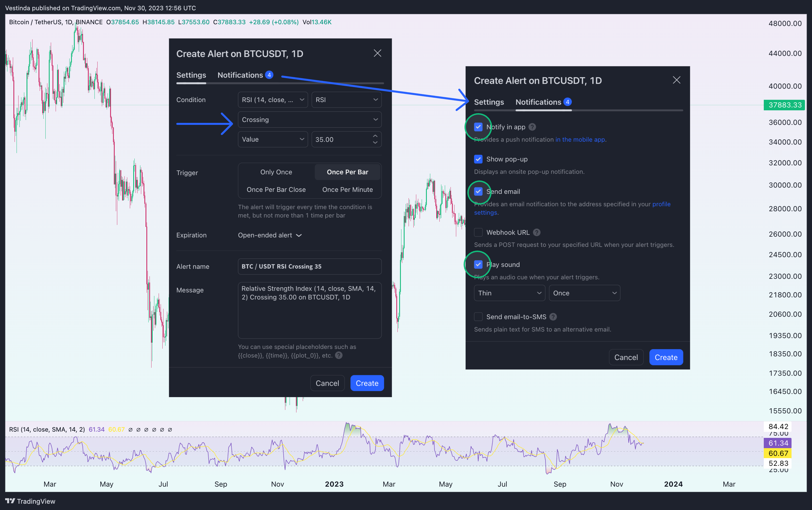
Task: Enable the Webhook URL checkbox
Action: 478,232
